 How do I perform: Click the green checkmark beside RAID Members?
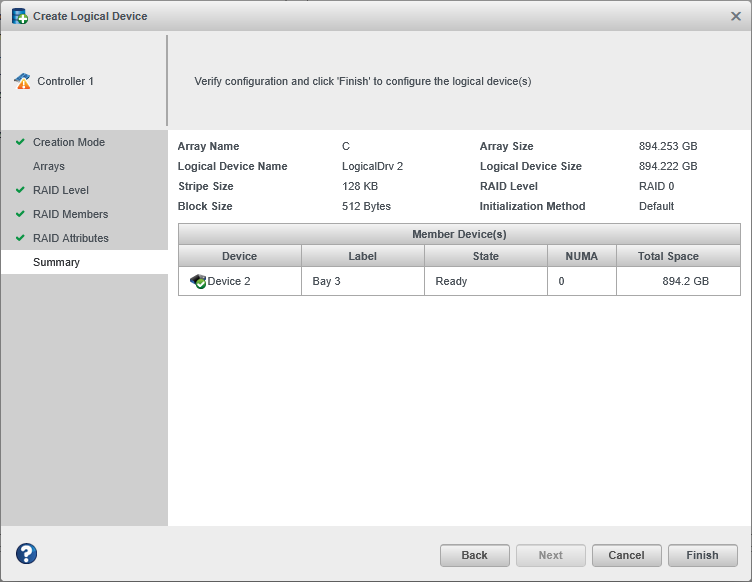[20, 214]
